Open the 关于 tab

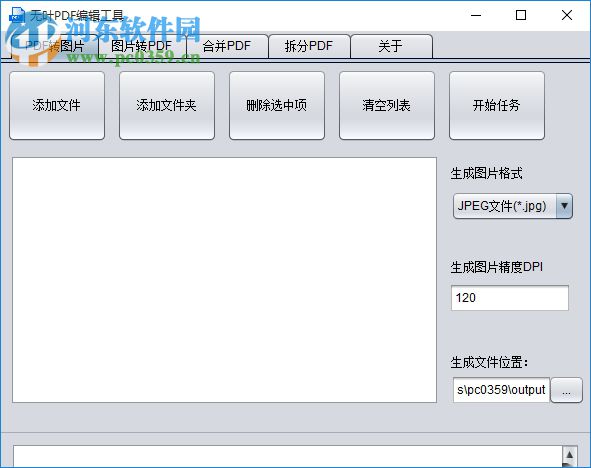click(x=391, y=46)
